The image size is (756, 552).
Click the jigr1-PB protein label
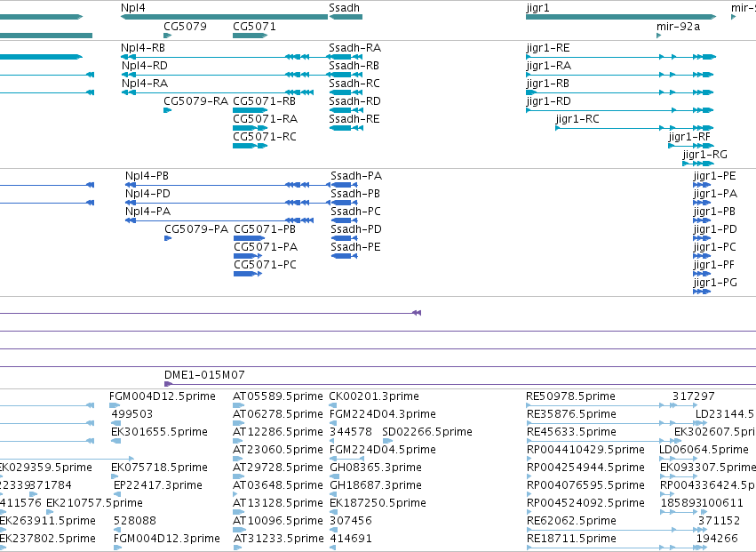point(714,212)
